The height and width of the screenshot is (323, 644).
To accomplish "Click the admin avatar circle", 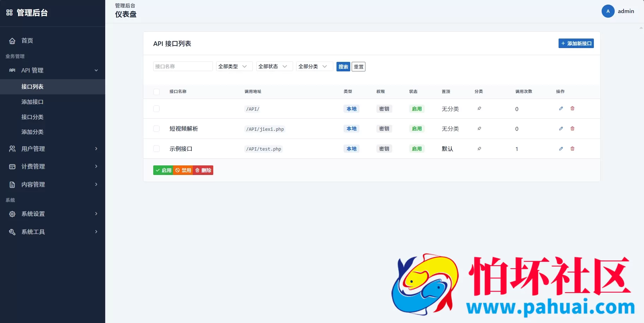I will pyautogui.click(x=608, y=11).
